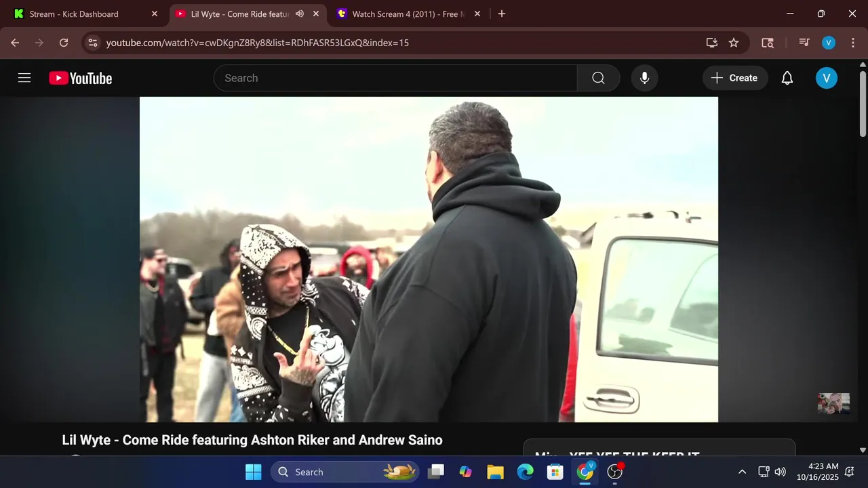The image size is (868, 488).
Task: Launch Copilot from the taskbar
Action: coord(465,472)
